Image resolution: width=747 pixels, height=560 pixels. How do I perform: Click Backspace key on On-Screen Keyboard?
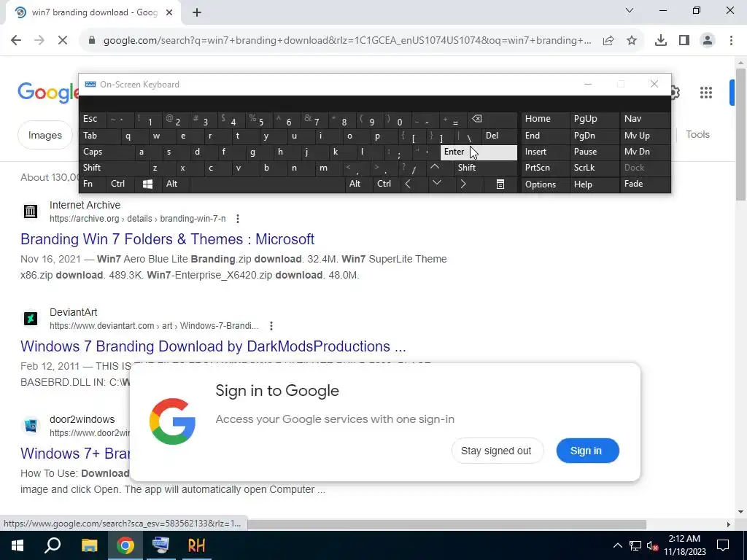coord(493,119)
